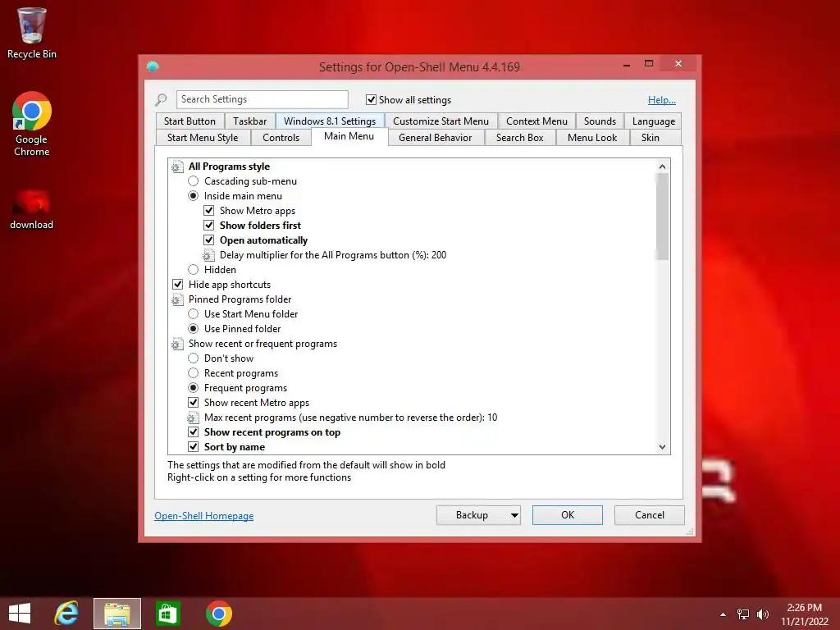The width and height of the screenshot is (840, 630).
Task: Switch to Start Button tab
Action: 189,121
